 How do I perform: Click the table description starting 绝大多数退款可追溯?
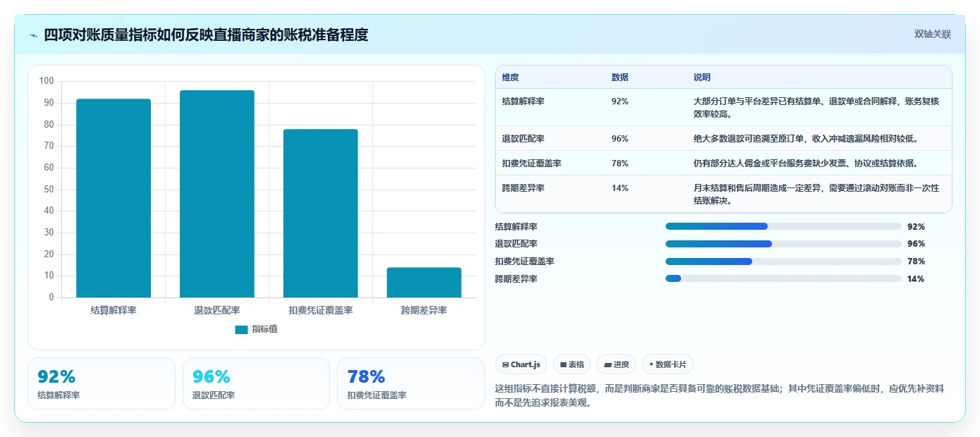click(806, 139)
